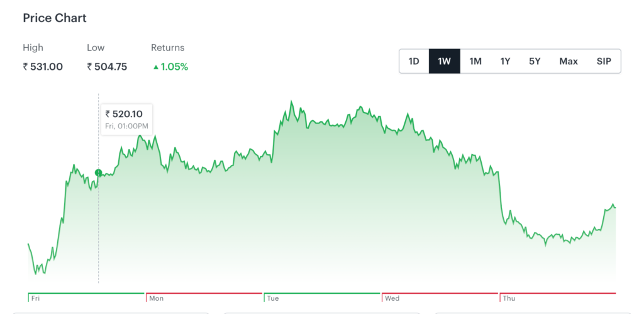The width and height of the screenshot is (644, 314).
Task: Show the 1M price history
Action: (x=475, y=61)
